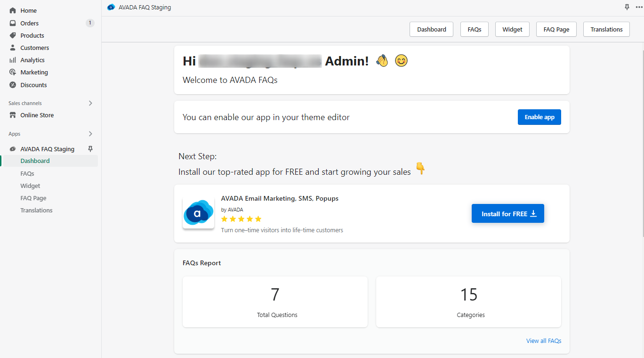Viewport: 644px width, 358px height.
Task: Open the Translations tab in top bar
Action: tap(607, 29)
